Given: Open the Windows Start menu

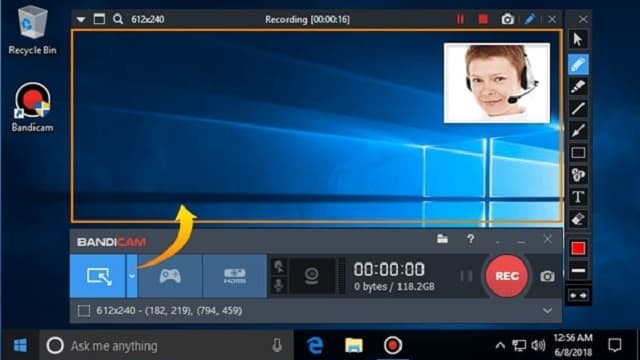Looking at the screenshot, I should pyautogui.click(x=20, y=345).
